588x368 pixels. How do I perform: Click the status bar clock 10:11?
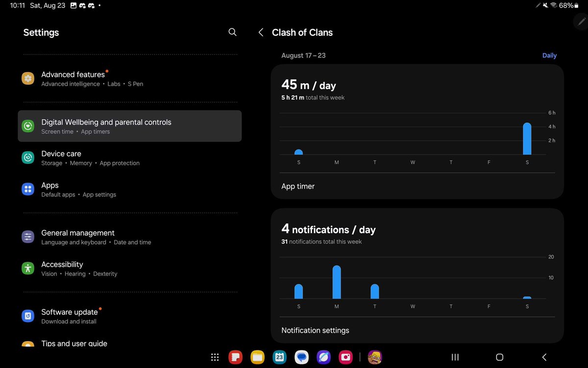[x=18, y=5]
